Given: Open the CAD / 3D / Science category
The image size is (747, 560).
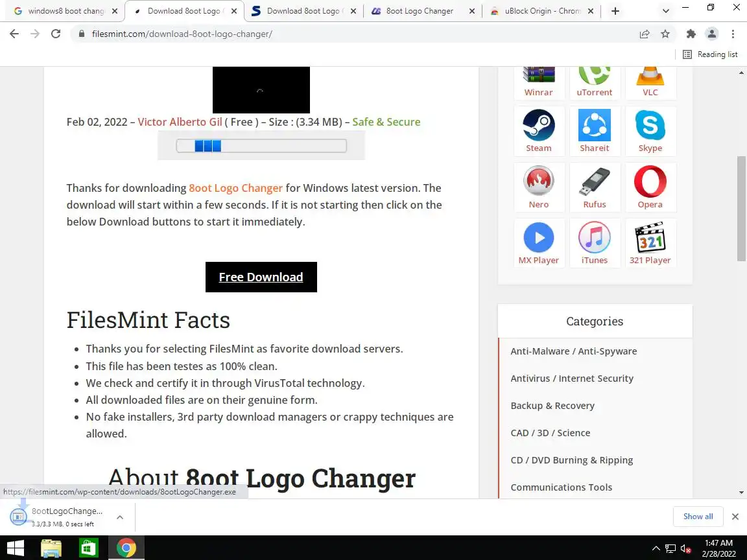Looking at the screenshot, I should pos(551,433).
